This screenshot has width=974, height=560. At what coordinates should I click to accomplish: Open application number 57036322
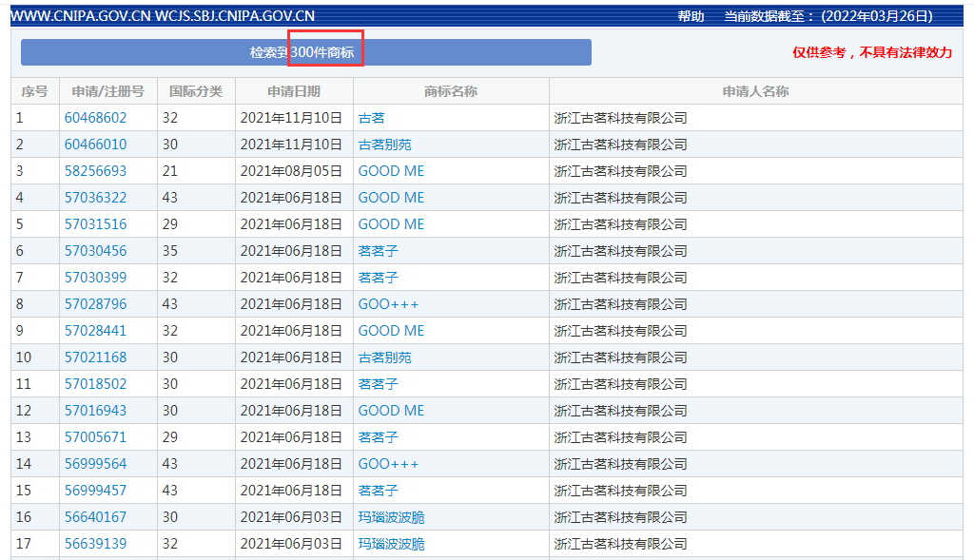(96, 198)
